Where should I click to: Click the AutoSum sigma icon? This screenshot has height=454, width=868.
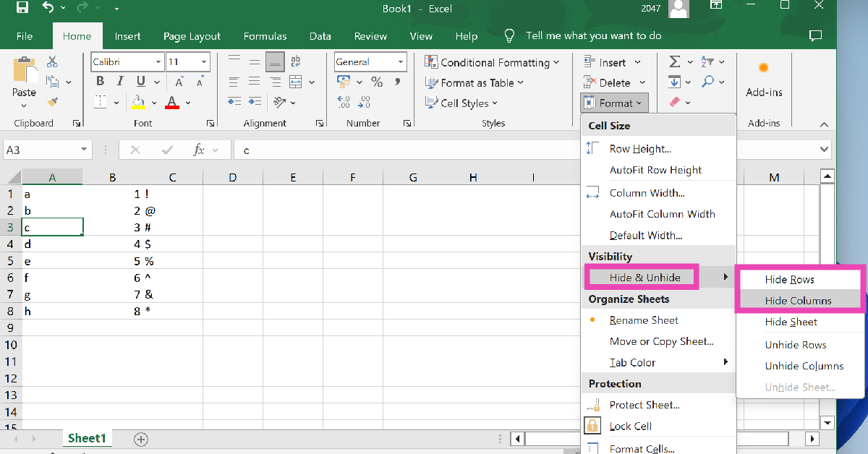click(x=674, y=62)
